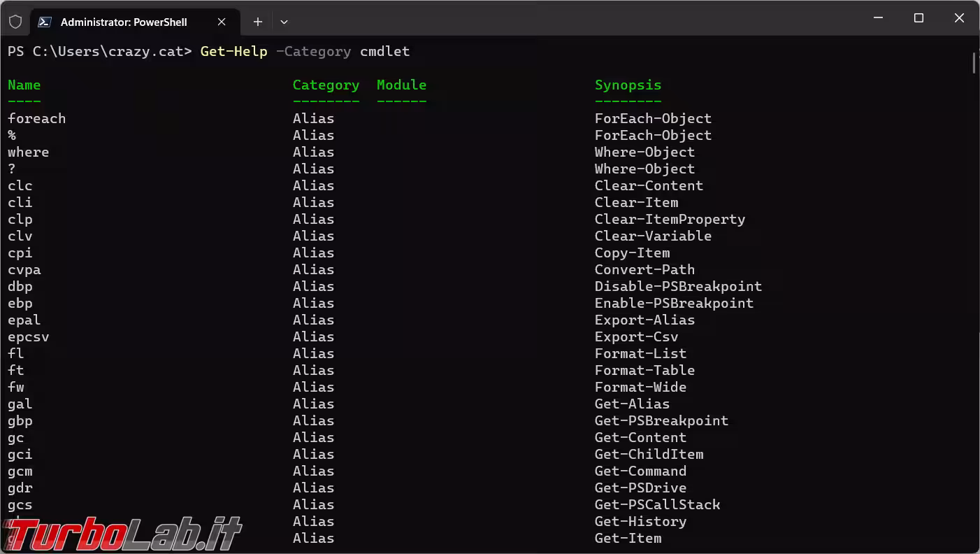This screenshot has width=980, height=554.
Task: Click the PowerShell icon on the tab
Action: pyautogui.click(x=45, y=22)
